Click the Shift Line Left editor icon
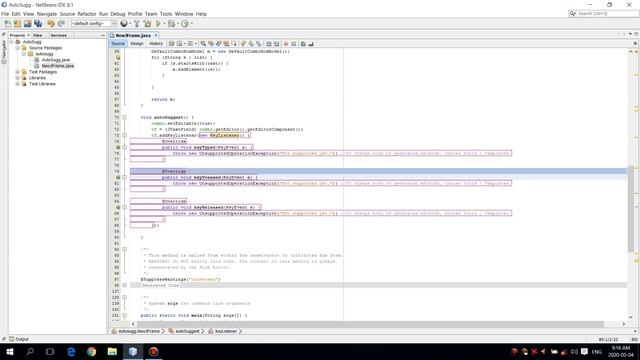This screenshot has width=640, height=360. [x=269, y=44]
